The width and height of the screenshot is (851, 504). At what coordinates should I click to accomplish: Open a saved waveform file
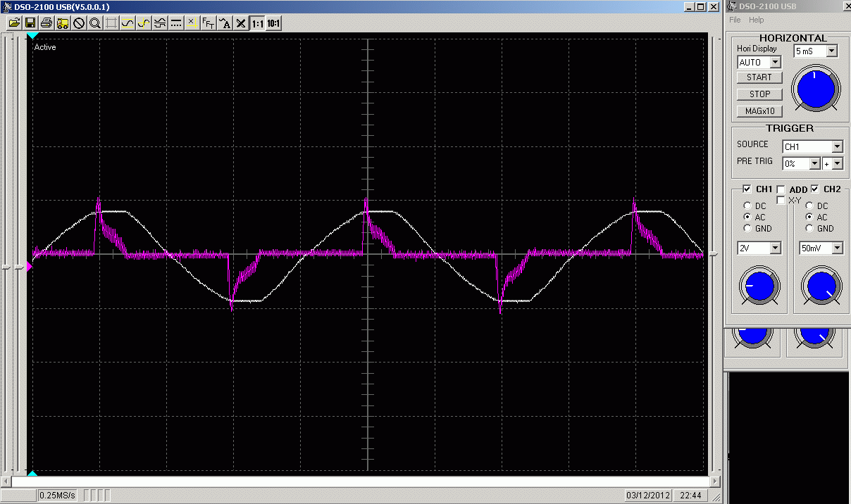coord(14,23)
